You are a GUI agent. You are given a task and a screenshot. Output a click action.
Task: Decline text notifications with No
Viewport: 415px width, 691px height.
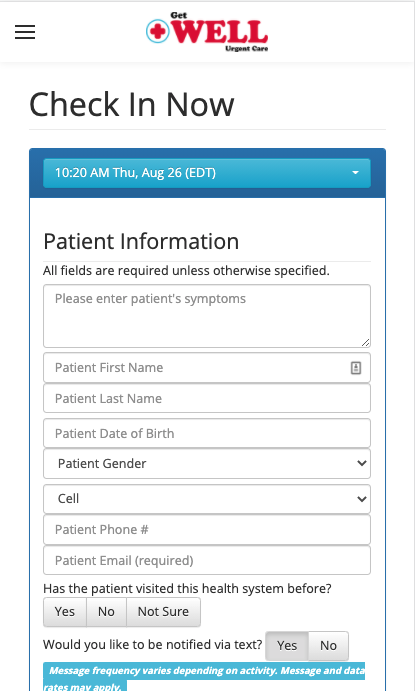point(328,646)
